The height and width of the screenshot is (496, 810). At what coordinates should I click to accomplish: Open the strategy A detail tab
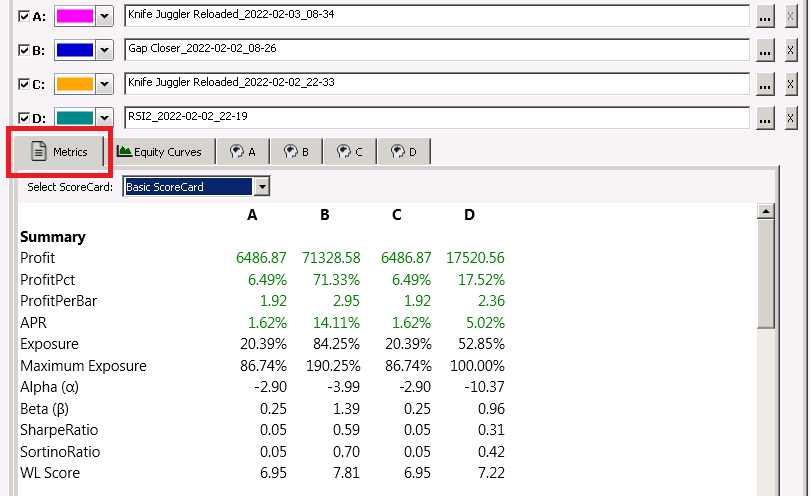click(242, 152)
